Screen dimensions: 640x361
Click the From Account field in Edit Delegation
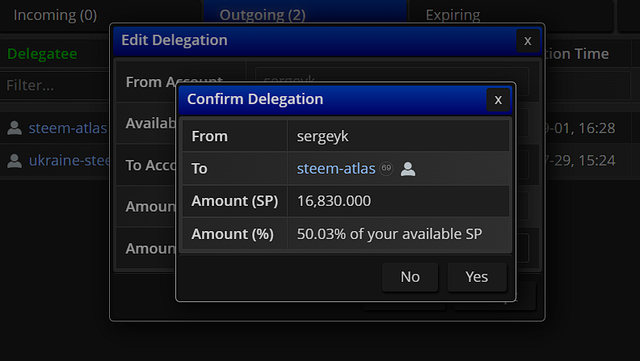[392, 80]
